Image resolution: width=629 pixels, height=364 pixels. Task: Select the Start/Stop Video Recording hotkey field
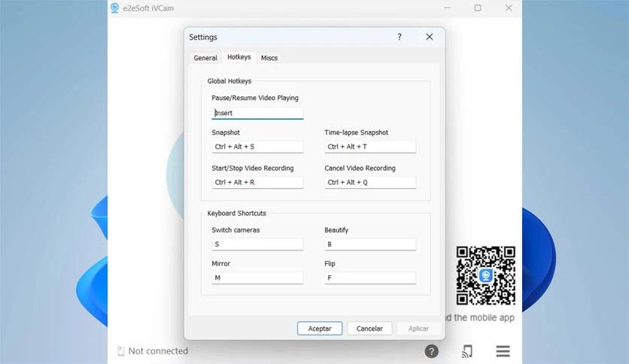[257, 182]
